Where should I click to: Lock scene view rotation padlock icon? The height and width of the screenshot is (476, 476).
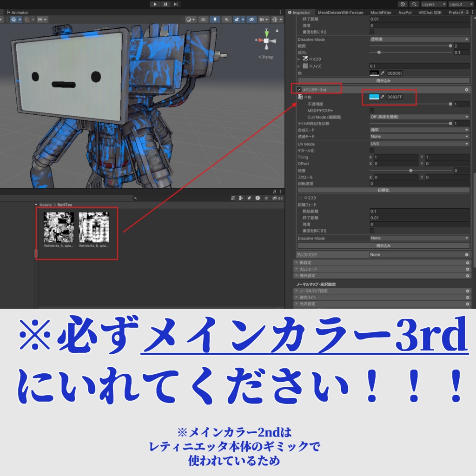pyautogui.click(x=277, y=31)
